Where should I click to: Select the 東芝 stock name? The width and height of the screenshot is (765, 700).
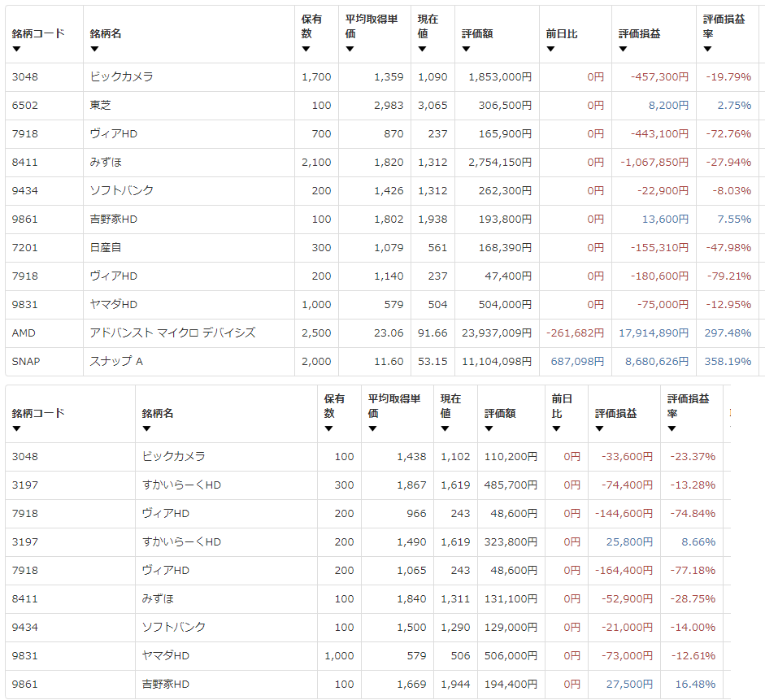click(102, 106)
